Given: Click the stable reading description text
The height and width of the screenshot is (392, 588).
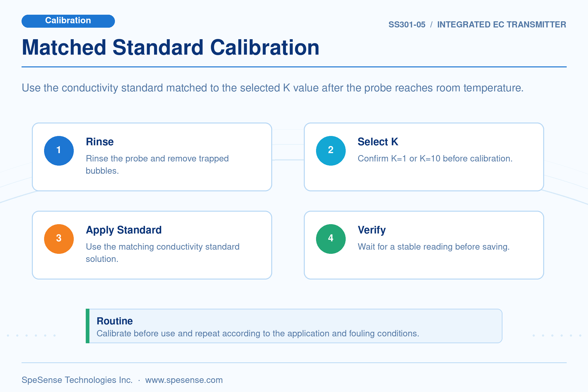Looking at the screenshot, I should (433, 247).
